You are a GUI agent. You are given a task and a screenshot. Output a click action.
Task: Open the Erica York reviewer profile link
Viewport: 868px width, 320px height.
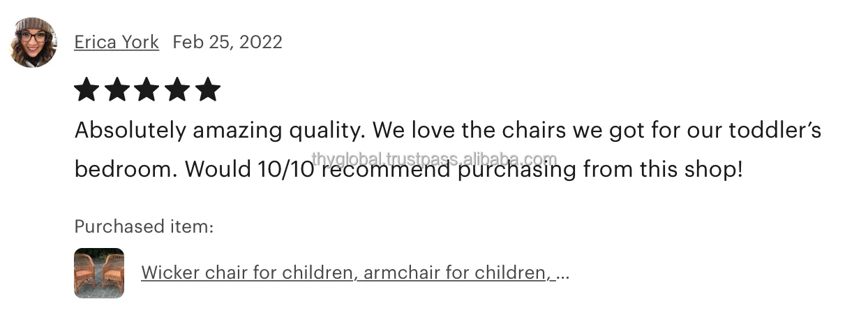coord(117,42)
